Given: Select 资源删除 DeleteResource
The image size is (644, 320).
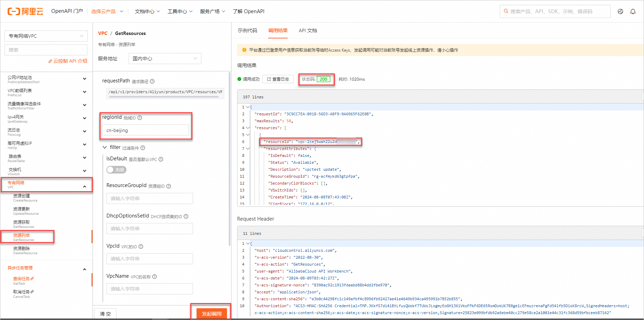Looking at the screenshot, I should pyautogui.click(x=25, y=250).
